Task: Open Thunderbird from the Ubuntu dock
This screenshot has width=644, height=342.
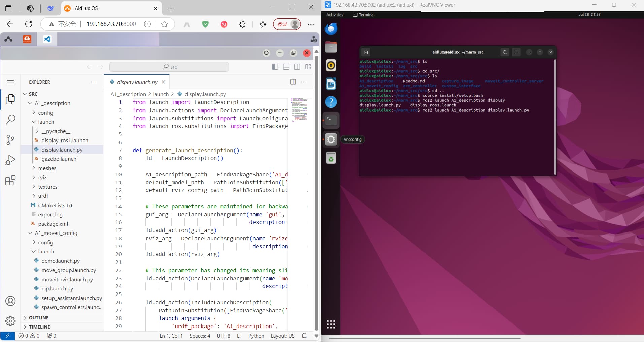Action: pos(331,29)
